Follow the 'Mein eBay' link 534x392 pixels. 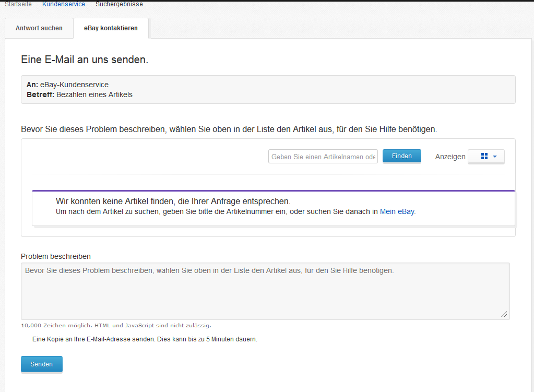(x=397, y=211)
